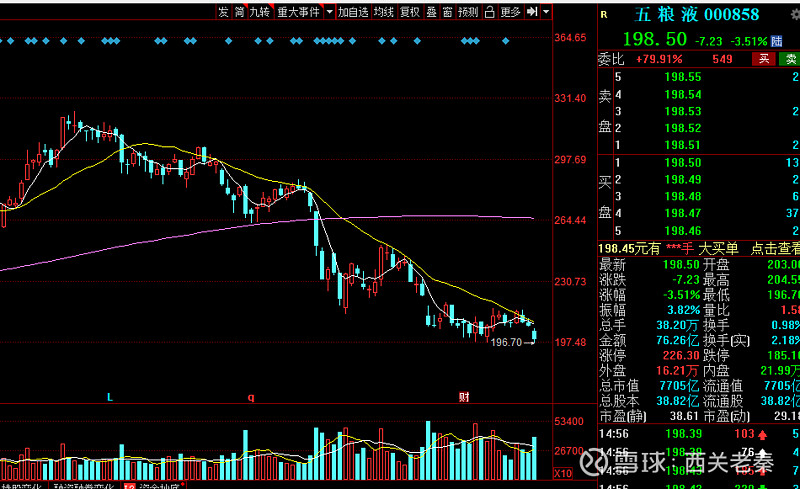The height and width of the screenshot is (489, 800).
Task: Expand the dropdown arrow beside 重大事件
Action: tap(330, 12)
